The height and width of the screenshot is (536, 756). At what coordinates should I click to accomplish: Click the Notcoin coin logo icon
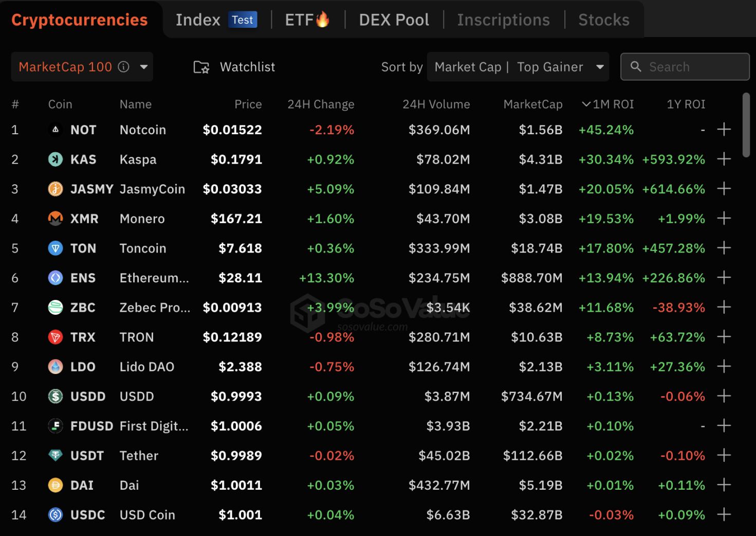pos(56,130)
